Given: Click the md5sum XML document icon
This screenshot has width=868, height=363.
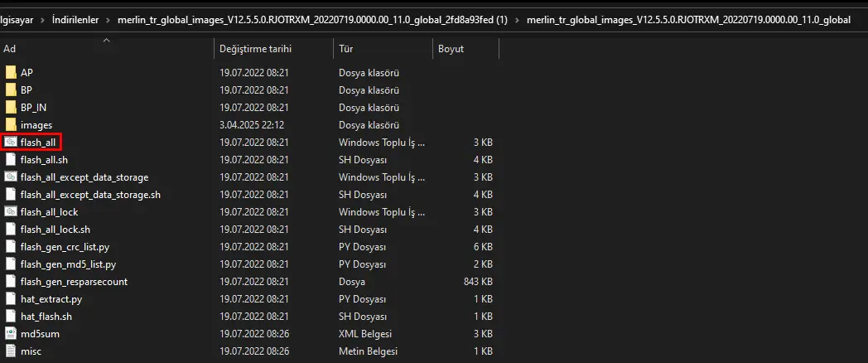Looking at the screenshot, I should (x=11, y=334).
